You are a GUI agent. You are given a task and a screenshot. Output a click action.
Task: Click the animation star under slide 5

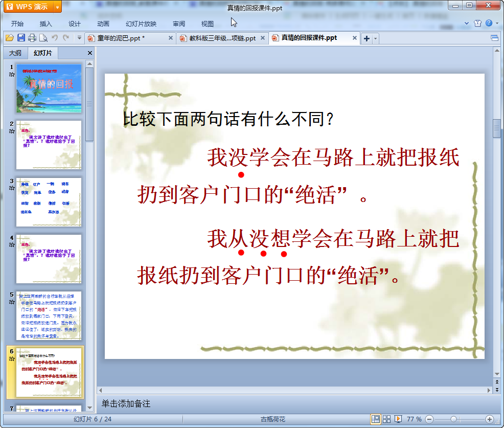point(12,302)
